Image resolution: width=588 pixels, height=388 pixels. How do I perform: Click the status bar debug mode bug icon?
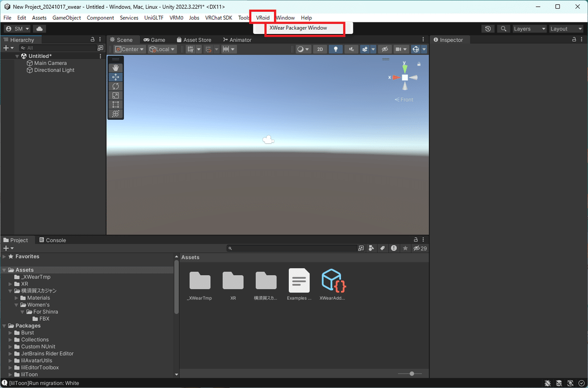pyautogui.click(x=548, y=383)
